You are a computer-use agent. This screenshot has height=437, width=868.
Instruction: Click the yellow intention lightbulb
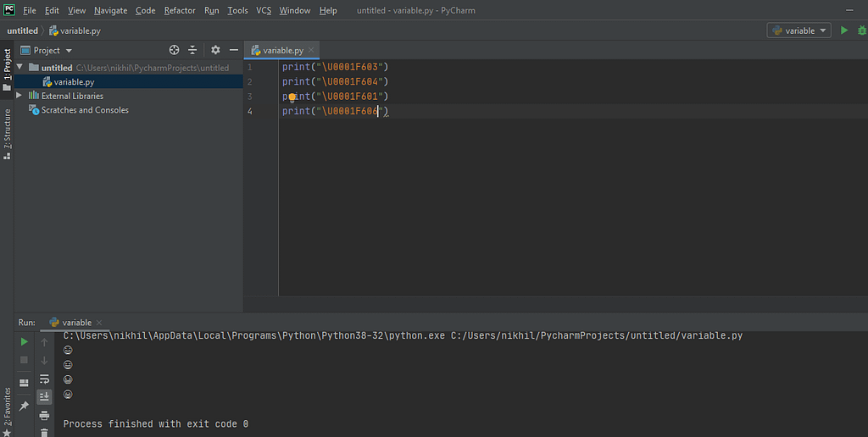(x=292, y=98)
